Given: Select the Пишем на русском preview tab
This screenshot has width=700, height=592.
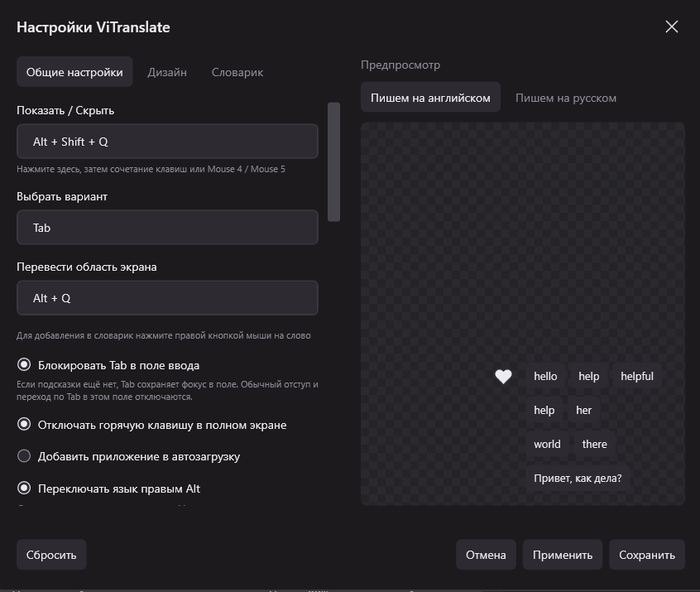Looking at the screenshot, I should tap(566, 97).
